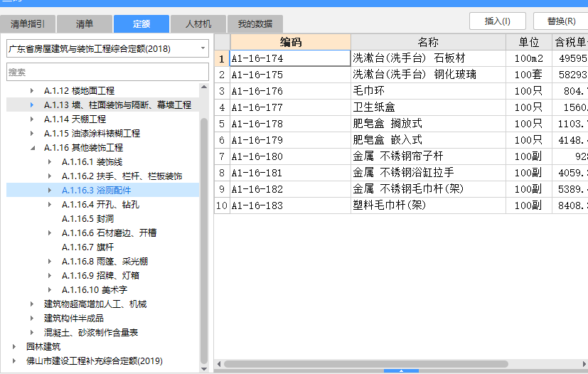Click the 100m2 unit cell

point(529,58)
